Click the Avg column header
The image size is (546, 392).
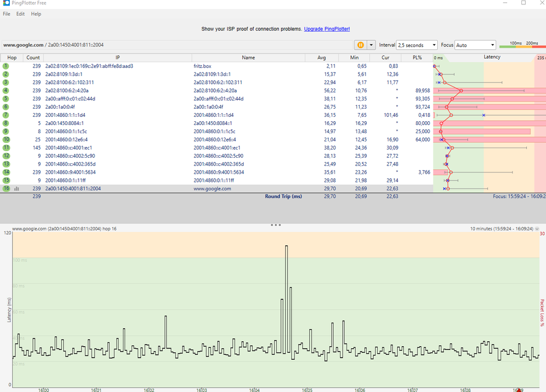click(322, 58)
